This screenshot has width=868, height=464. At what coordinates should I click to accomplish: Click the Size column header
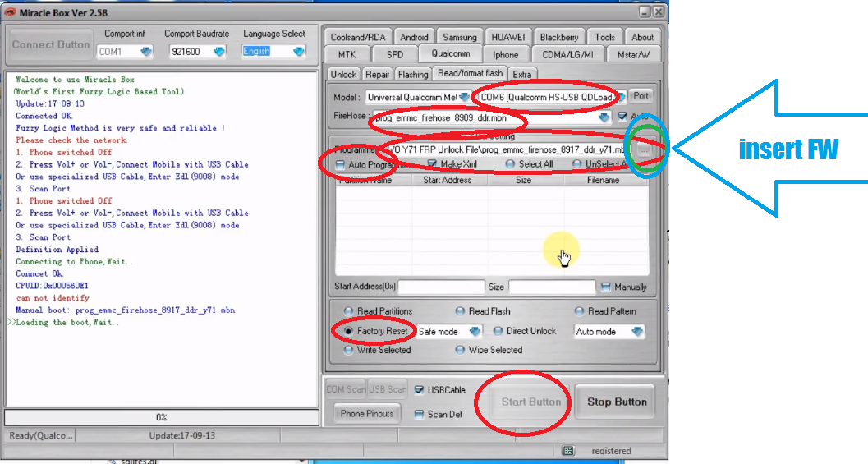[x=524, y=180]
